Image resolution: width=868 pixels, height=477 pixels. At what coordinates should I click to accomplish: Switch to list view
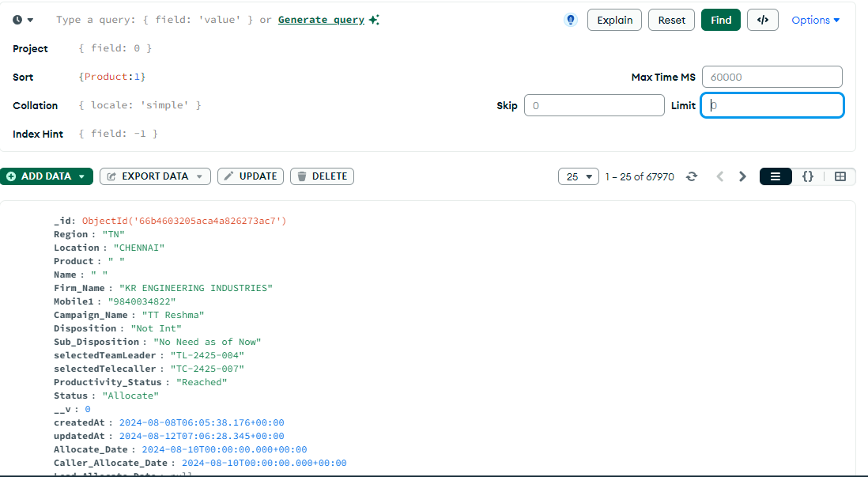(x=776, y=176)
